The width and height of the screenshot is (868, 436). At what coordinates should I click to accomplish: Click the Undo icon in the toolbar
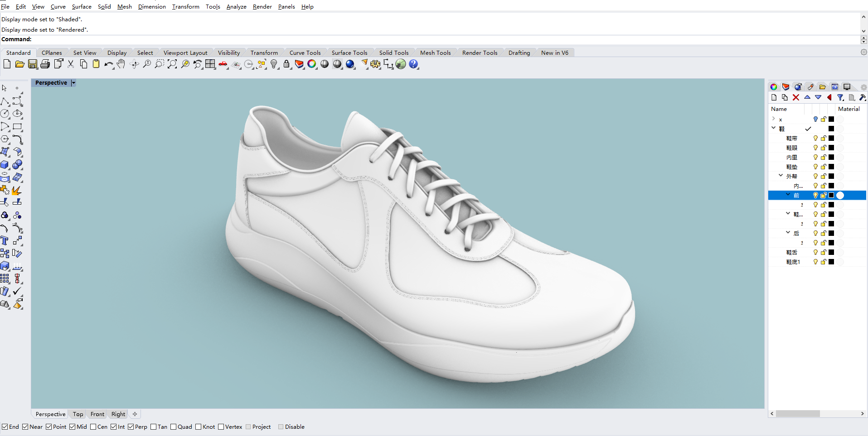108,64
